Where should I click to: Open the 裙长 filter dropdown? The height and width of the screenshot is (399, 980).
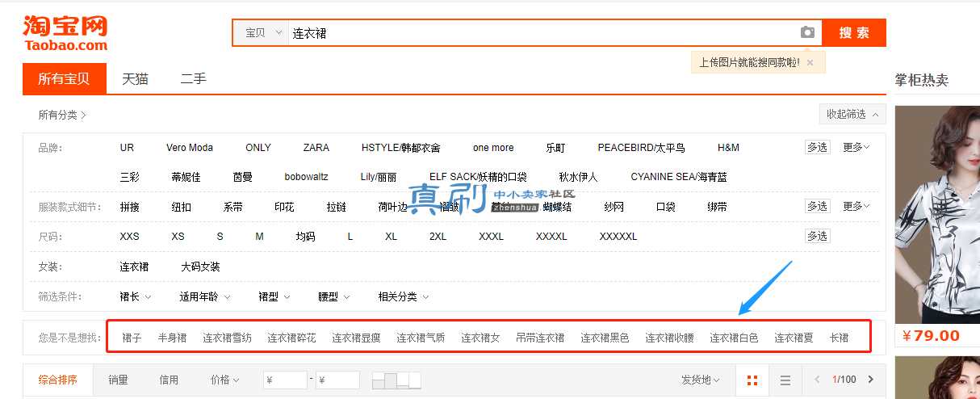coord(136,296)
